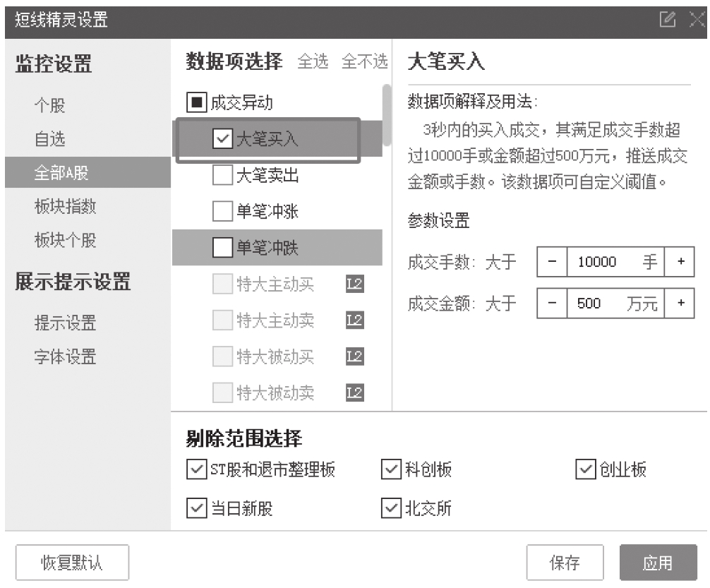Open the edit/feedback icon in title bar
The image size is (710, 588).
click(668, 20)
